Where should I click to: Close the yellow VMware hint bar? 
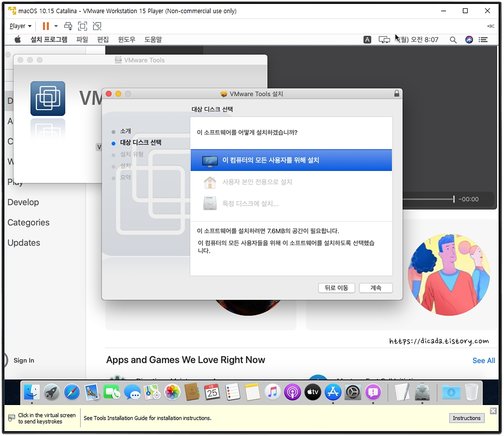(x=493, y=410)
